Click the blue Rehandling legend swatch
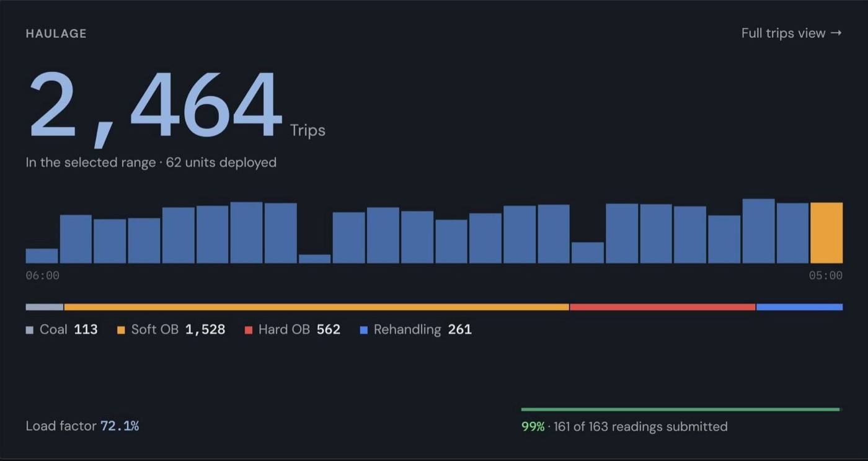The image size is (868, 461). 364,330
